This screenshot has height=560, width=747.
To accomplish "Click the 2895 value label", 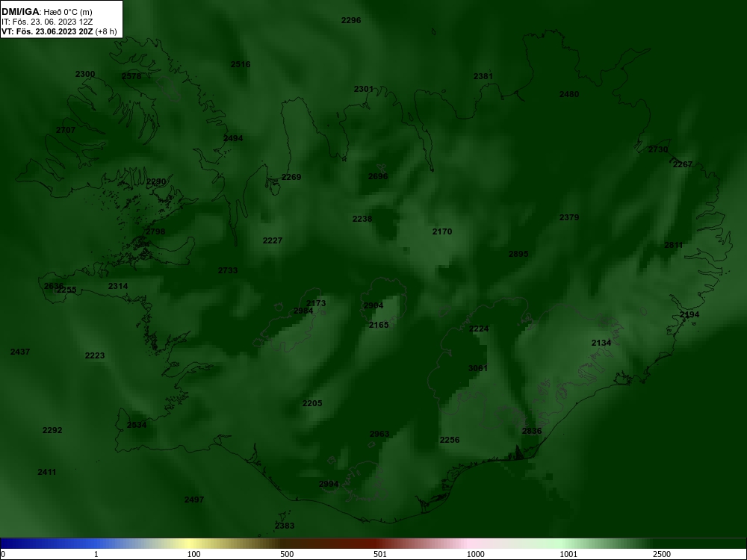I will pos(518,254).
